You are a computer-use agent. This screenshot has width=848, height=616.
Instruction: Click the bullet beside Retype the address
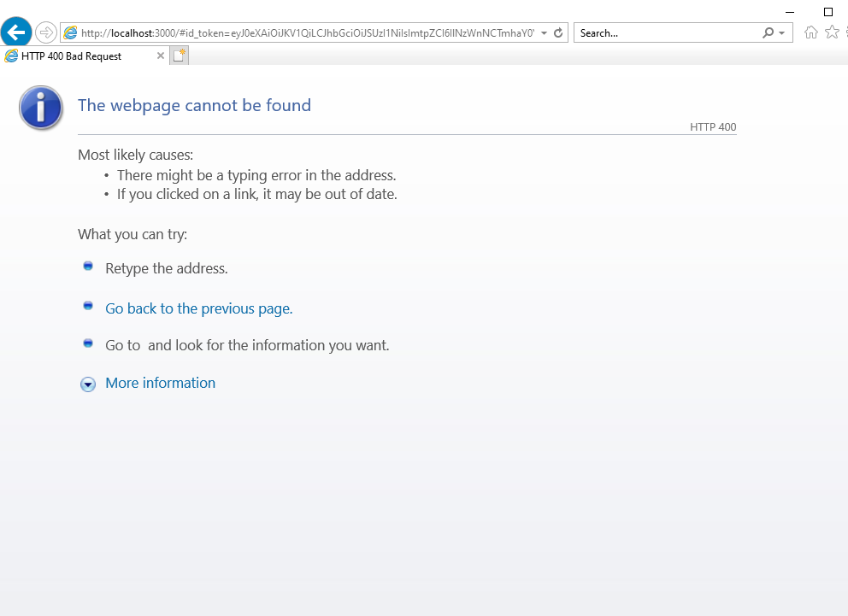point(88,267)
